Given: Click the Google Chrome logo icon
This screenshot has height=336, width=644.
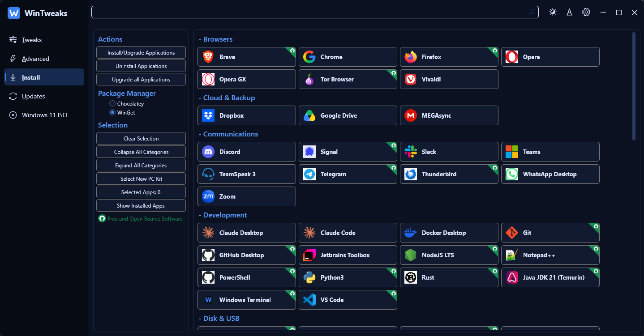Looking at the screenshot, I should [309, 57].
